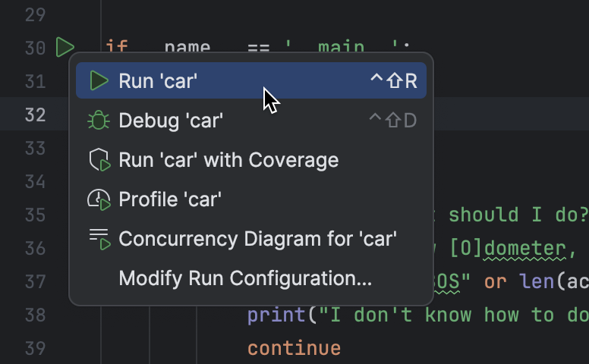Click the profiler clock icon
Image resolution: width=589 pixels, height=364 pixels.
pos(99,200)
